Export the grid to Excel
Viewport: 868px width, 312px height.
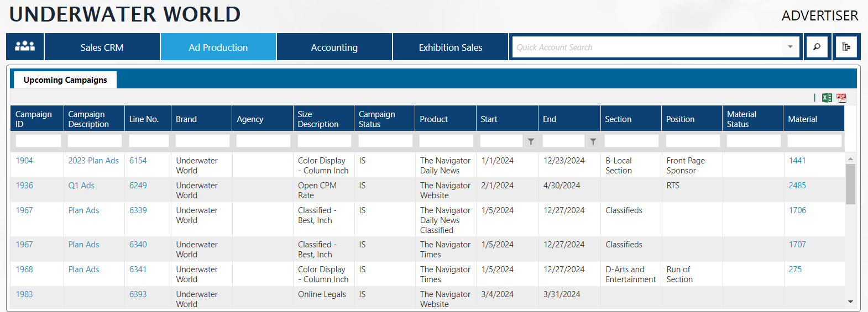827,98
